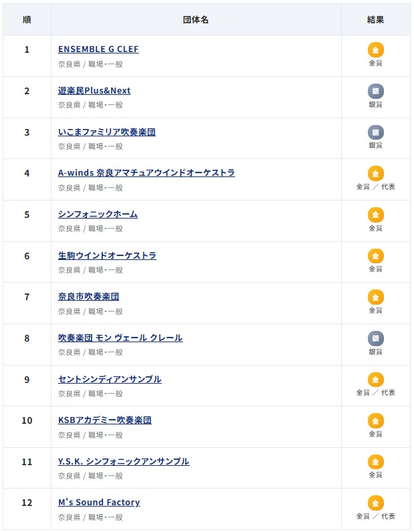Open the 奈良市吹奏楽団 link

[89, 297]
